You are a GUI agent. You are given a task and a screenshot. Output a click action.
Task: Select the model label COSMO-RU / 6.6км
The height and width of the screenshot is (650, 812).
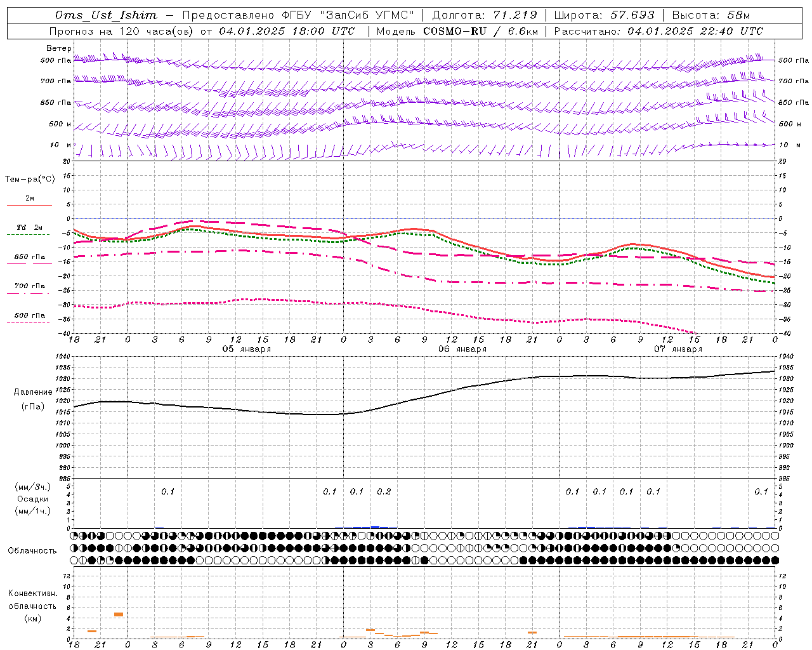point(480,31)
